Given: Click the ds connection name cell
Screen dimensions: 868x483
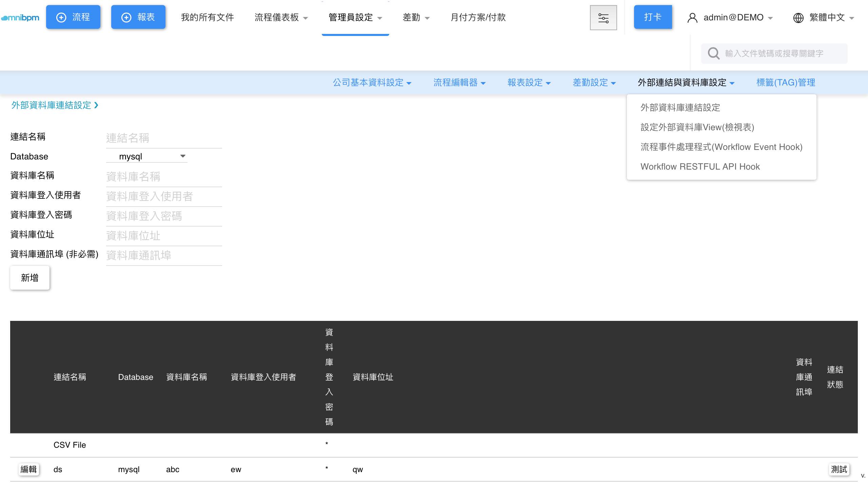Looking at the screenshot, I should point(58,469).
